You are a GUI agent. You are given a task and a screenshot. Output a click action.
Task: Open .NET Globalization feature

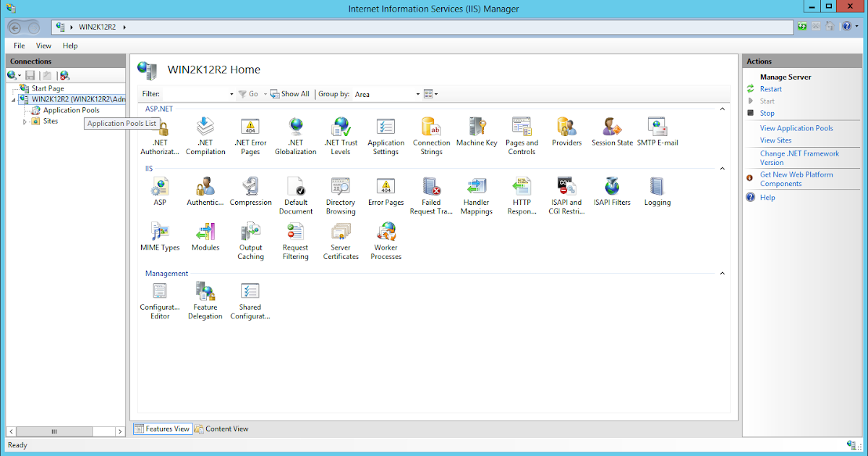click(296, 135)
